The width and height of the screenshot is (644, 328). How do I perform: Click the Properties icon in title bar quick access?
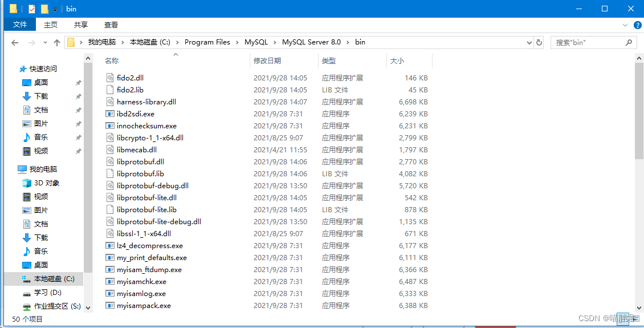pos(31,9)
